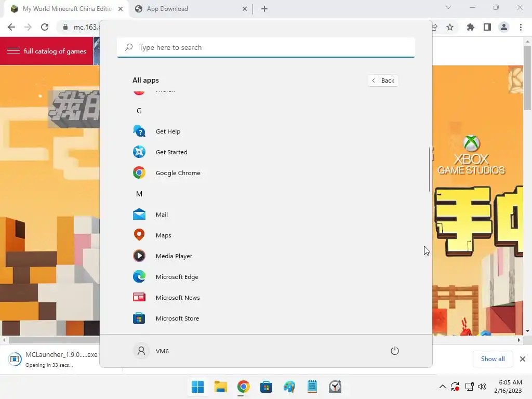Screen dimensions: 532x399
Task: Launch the Maps app icon
Action: click(x=139, y=235)
